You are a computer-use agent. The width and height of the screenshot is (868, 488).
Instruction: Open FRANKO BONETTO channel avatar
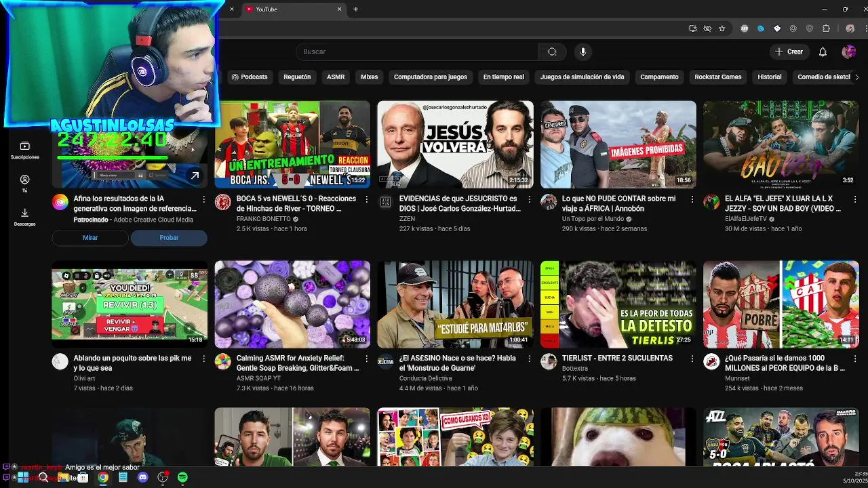click(x=222, y=202)
